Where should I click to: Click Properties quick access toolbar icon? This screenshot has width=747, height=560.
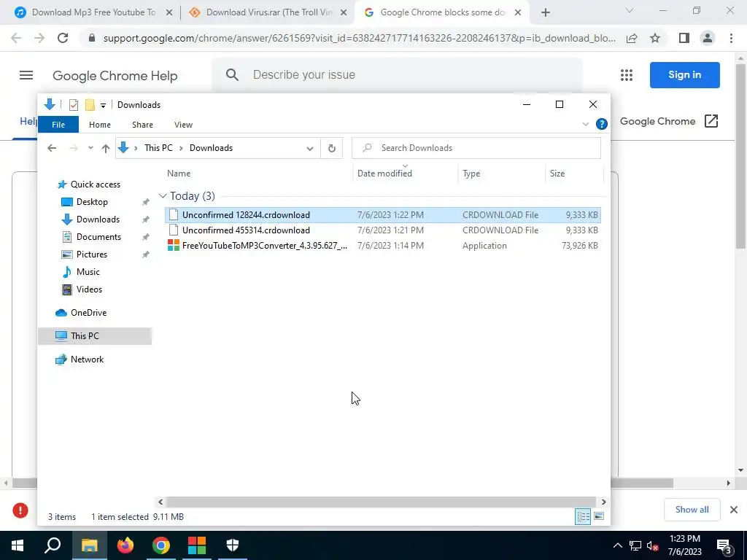click(x=74, y=105)
